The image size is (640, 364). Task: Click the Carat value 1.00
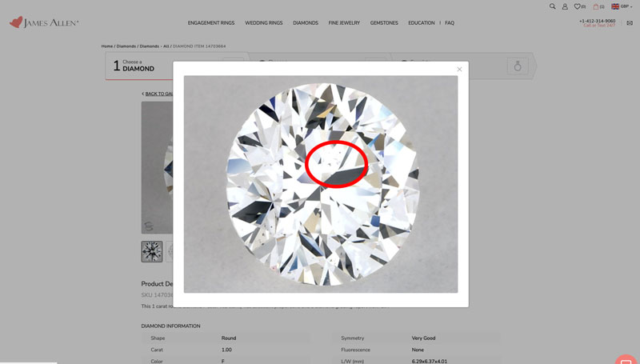[x=226, y=350]
